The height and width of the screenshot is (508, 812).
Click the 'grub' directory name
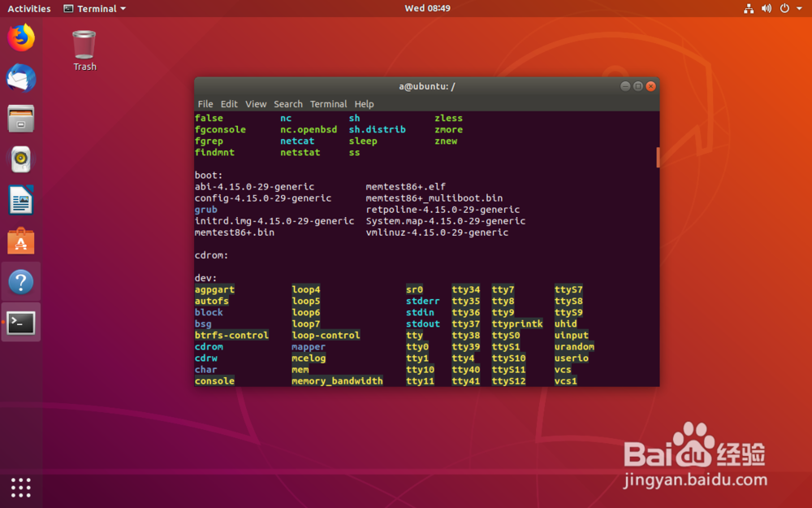tap(206, 210)
